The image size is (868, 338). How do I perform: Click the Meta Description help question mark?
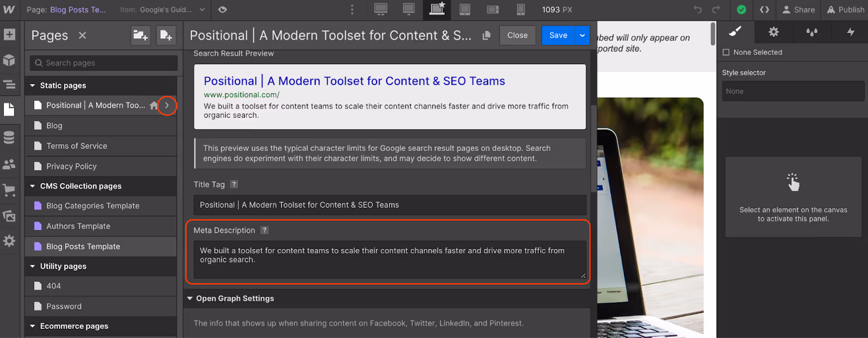coord(264,230)
